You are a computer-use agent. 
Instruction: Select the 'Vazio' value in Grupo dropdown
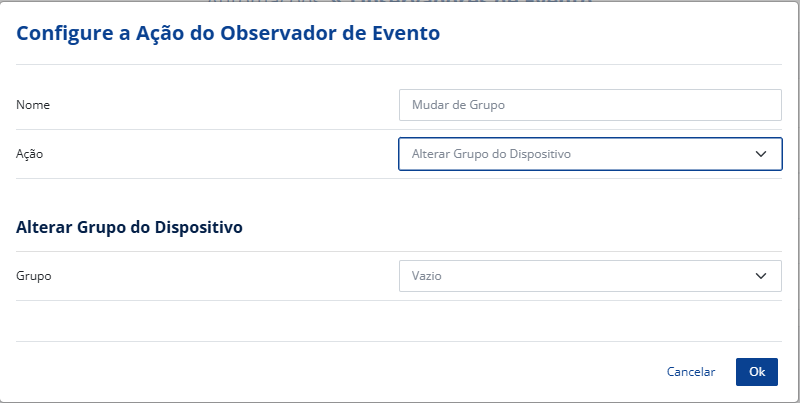coord(427,275)
